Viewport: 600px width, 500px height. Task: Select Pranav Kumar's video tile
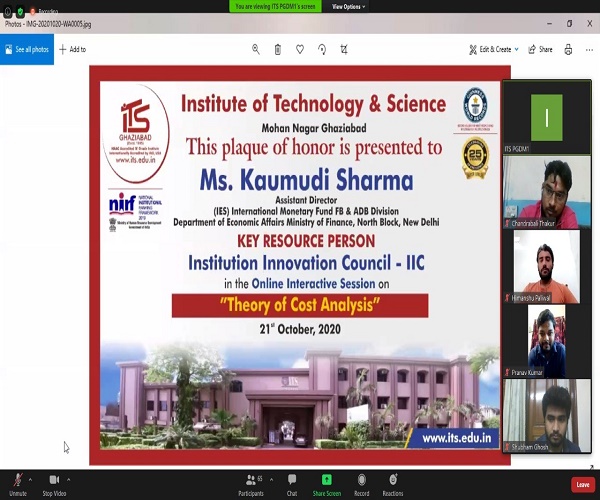point(546,341)
